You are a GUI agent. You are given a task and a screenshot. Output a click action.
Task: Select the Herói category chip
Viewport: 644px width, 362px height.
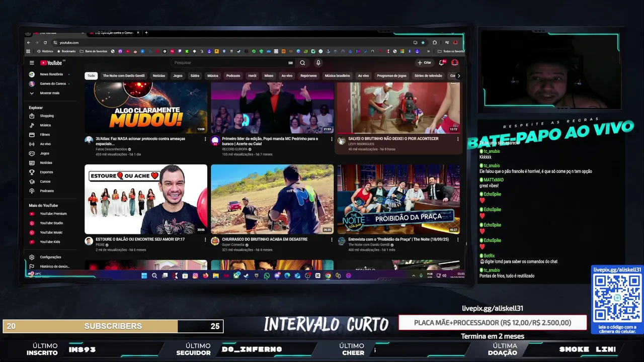(x=252, y=76)
